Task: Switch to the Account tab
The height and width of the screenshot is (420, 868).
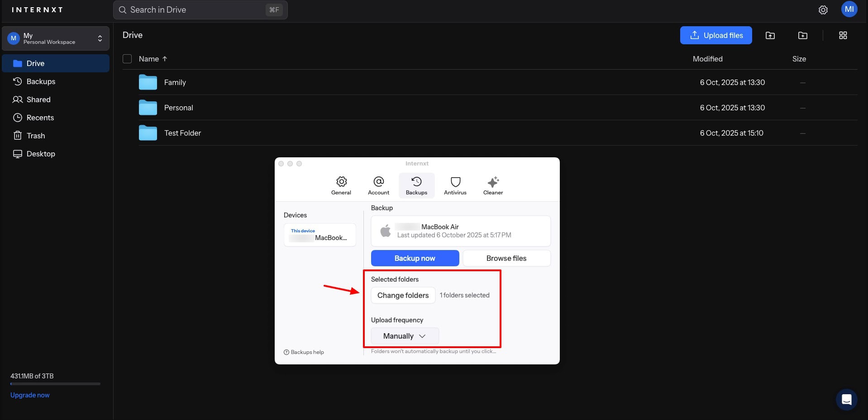Action: click(x=379, y=185)
